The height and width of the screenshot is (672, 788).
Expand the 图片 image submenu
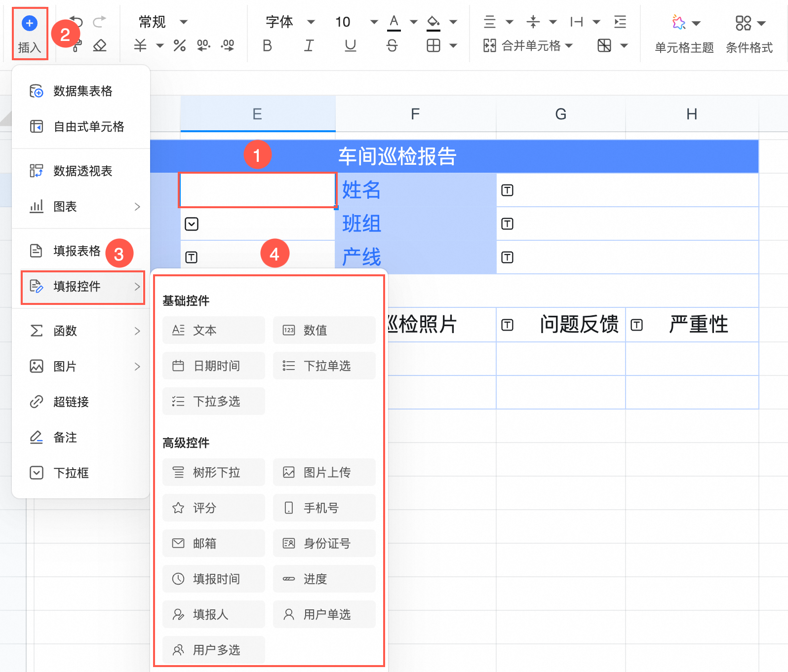[x=81, y=367]
